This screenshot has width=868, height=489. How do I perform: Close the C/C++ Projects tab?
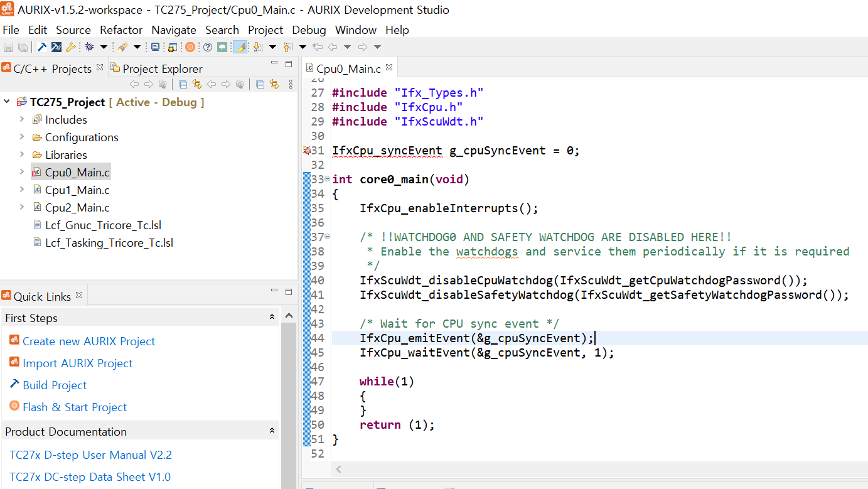[100, 67]
